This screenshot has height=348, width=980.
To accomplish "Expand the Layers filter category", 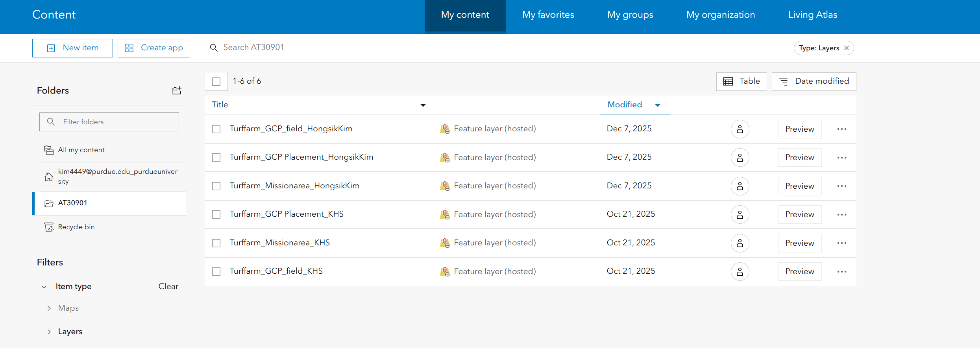I will [x=49, y=332].
